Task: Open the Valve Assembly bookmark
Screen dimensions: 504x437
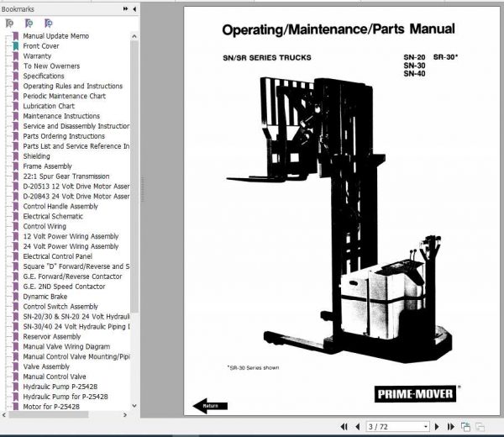Action: pyautogui.click(x=46, y=366)
